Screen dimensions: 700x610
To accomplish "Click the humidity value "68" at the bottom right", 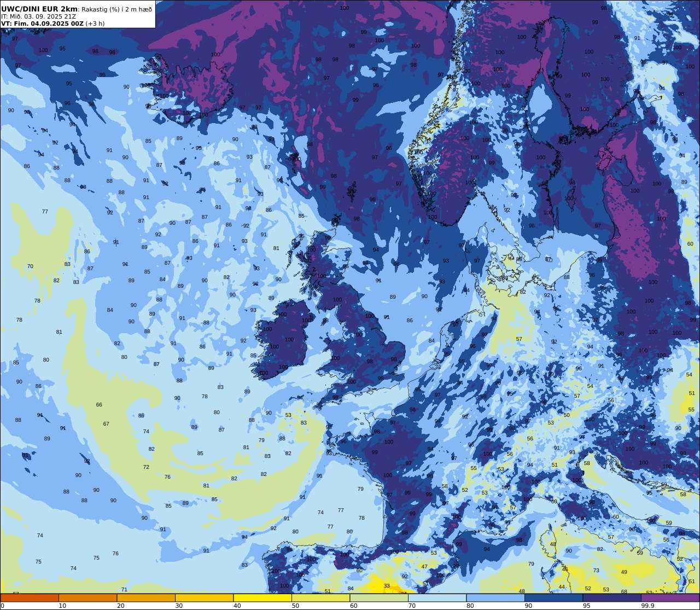I will point(624,592).
